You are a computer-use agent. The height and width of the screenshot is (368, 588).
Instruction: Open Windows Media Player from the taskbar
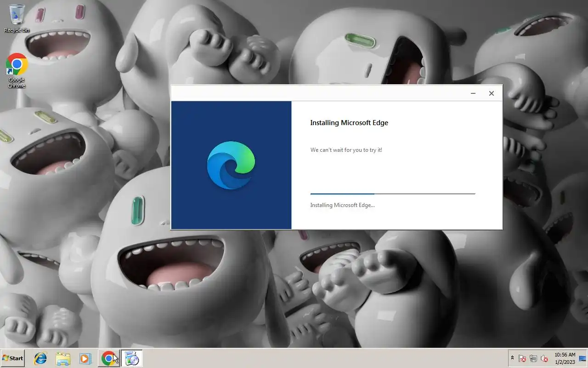point(85,358)
